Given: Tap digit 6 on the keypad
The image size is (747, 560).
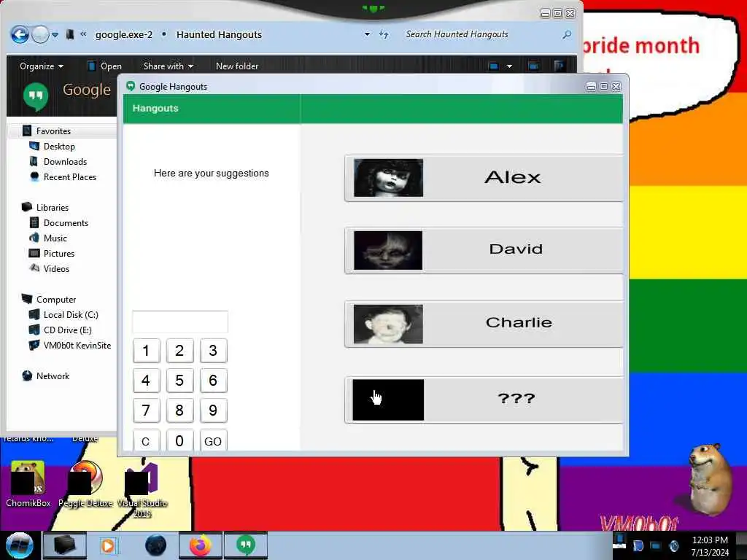Looking at the screenshot, I should click(213, 381).
